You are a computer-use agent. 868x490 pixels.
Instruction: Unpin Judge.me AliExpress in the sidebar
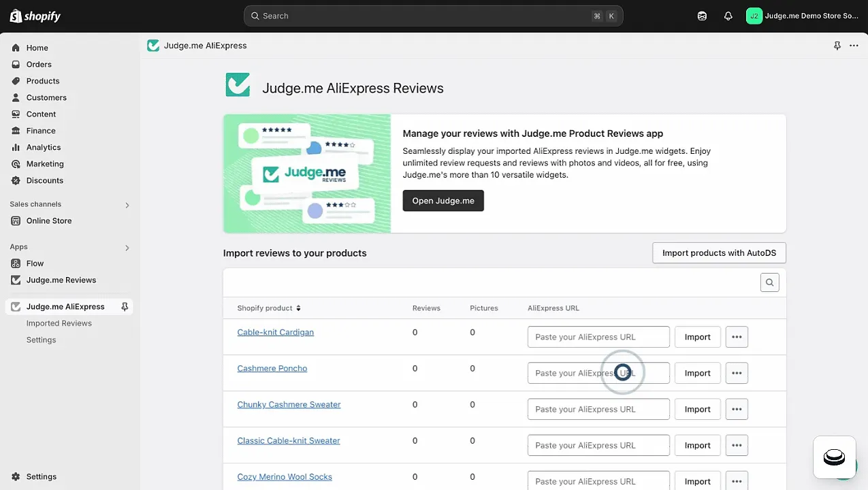[x=125, y=307]
